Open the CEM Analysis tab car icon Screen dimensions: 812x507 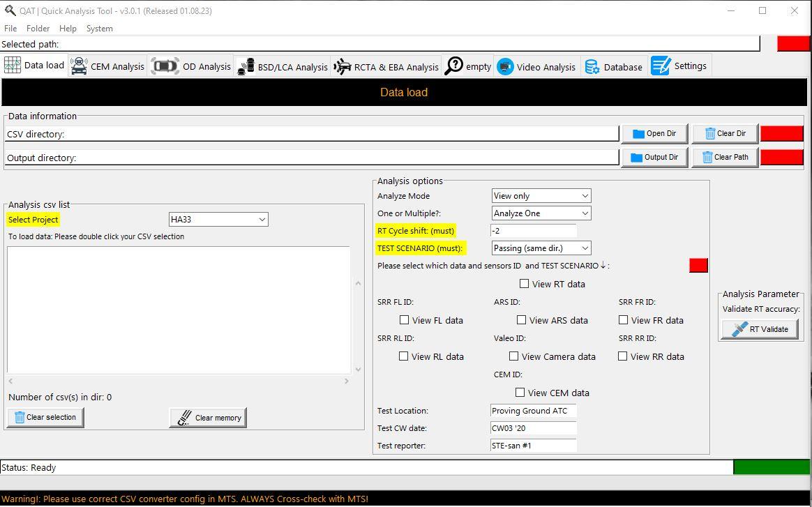pos(79,66)
